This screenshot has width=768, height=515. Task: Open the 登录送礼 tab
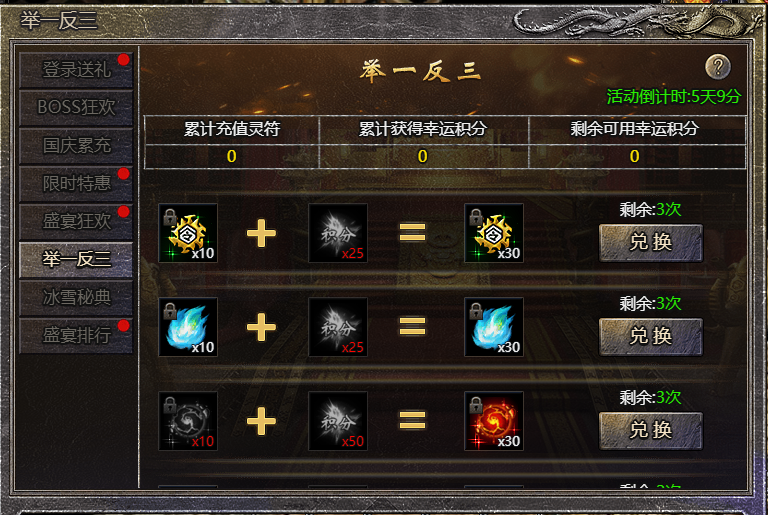pos(76,70)
